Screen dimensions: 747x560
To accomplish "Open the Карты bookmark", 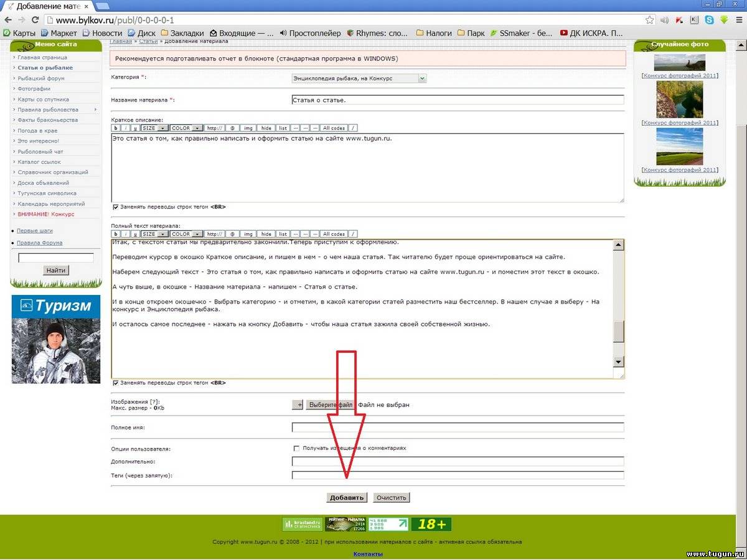I will tap(20, 33).
